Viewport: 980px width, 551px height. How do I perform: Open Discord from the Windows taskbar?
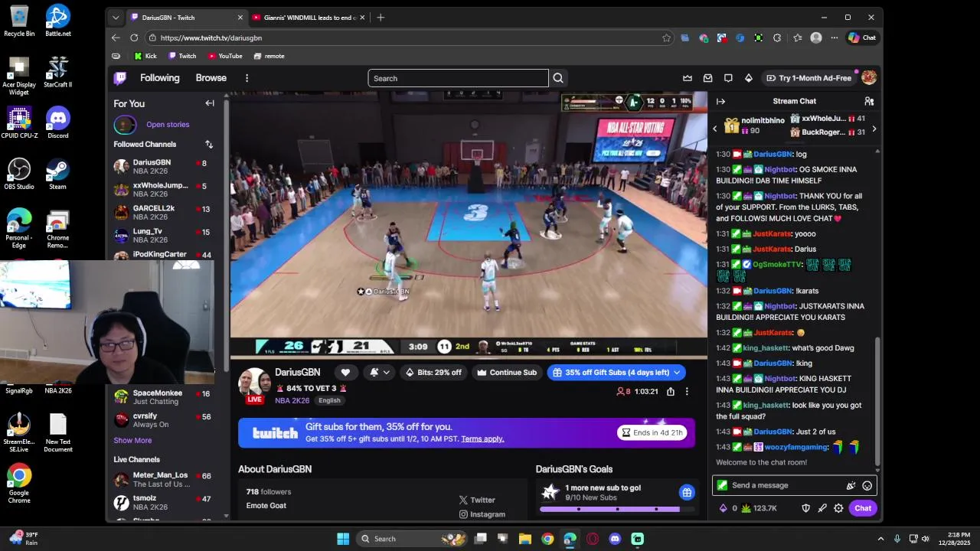tap(615, 539)
